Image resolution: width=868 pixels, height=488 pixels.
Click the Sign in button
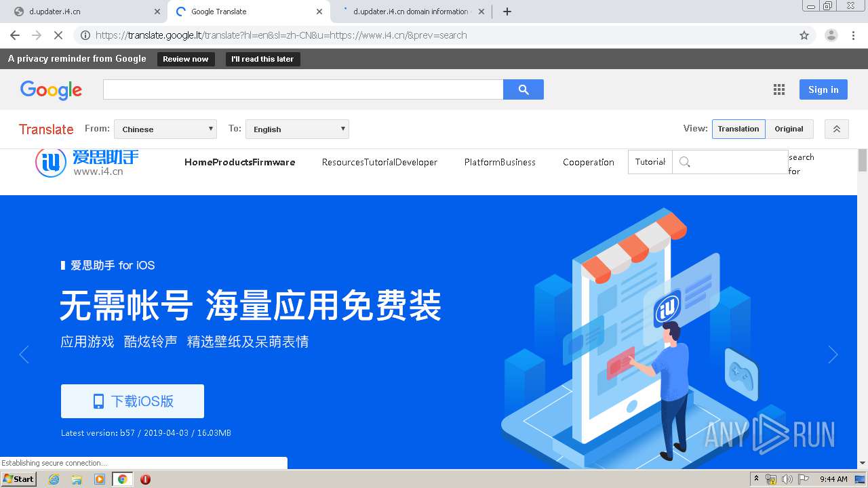click(x=823, y=89)
